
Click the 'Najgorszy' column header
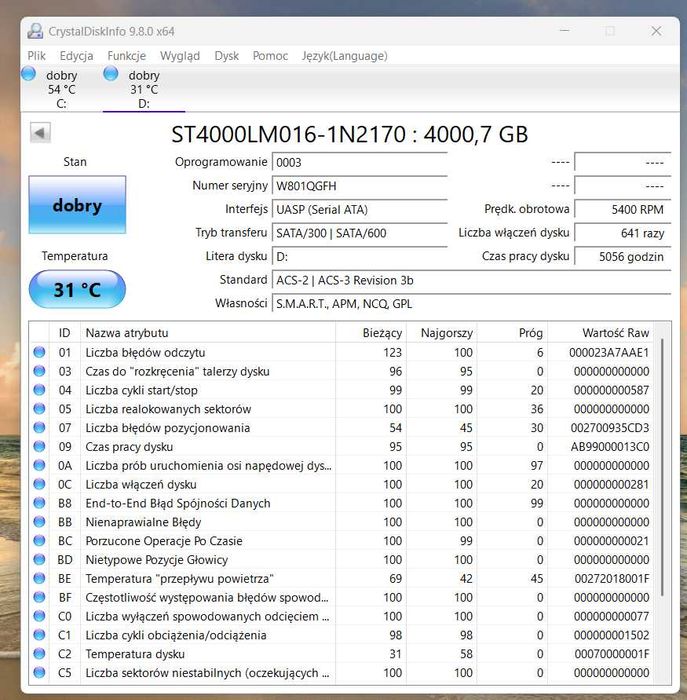pyautogui.click(x=442, y=333)
